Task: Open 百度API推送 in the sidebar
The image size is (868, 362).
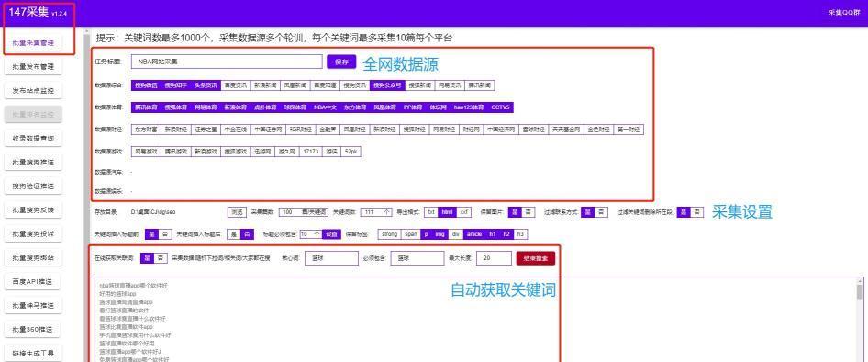Action: pyautogui.click(x=33, y=282)
